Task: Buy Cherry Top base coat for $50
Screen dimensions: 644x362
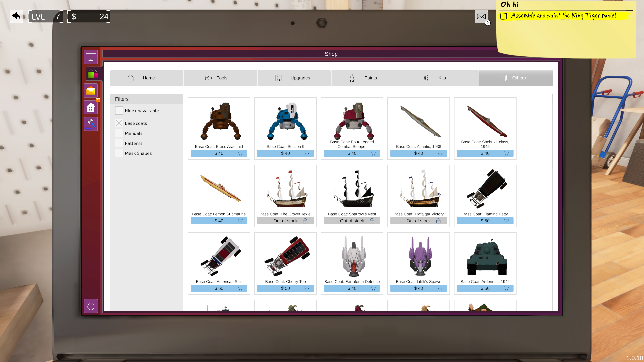Action: click(285, 288)
